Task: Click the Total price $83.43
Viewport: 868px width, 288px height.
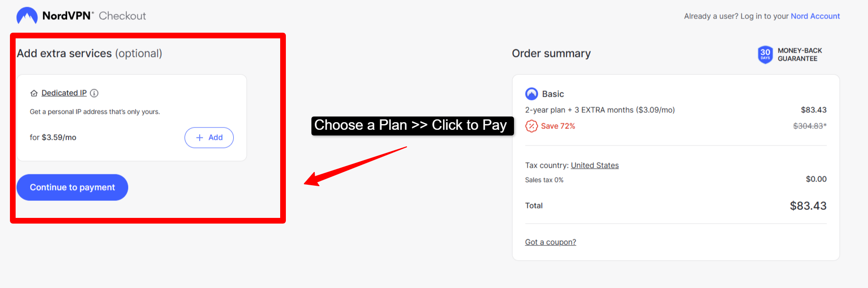Action: pyautogui.click(x=808, y=206)
